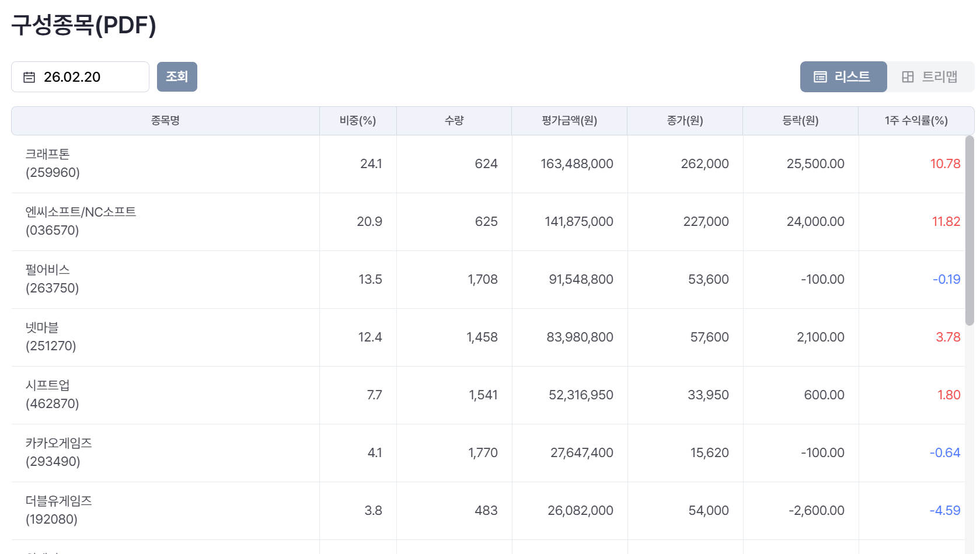The height and width of the screenshot is (554, 980).
Task: Click weight value 3.8 for 더블유게임즈
Action: point(374,510)
